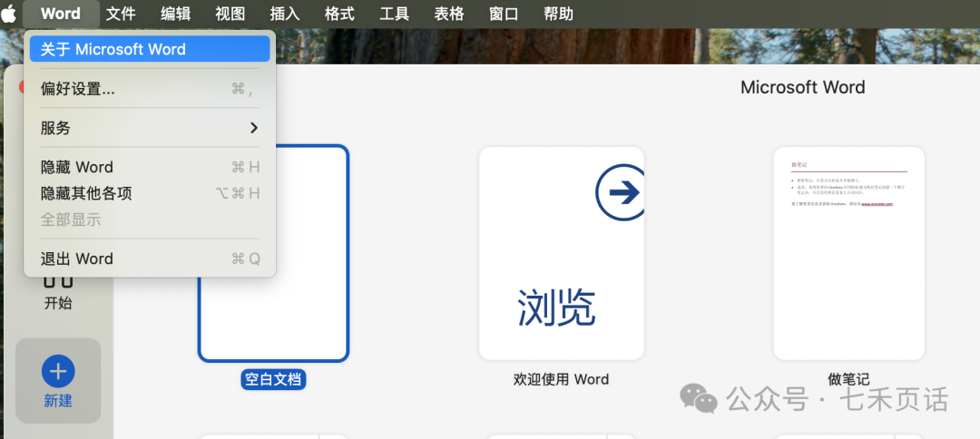Viewport: 980px width, 439px height.
Task: Select 隐藏 Word menu item
Action: pyautogui.click(x=150, y=168)
